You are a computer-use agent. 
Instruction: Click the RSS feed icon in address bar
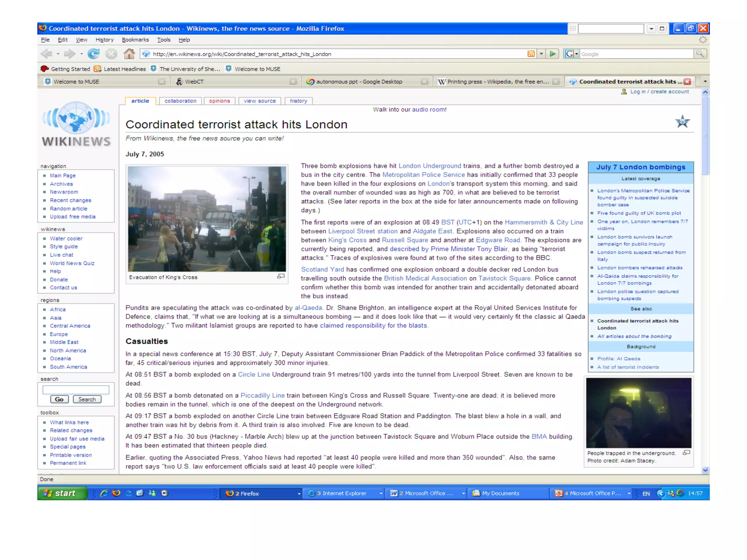pos(531,54)
